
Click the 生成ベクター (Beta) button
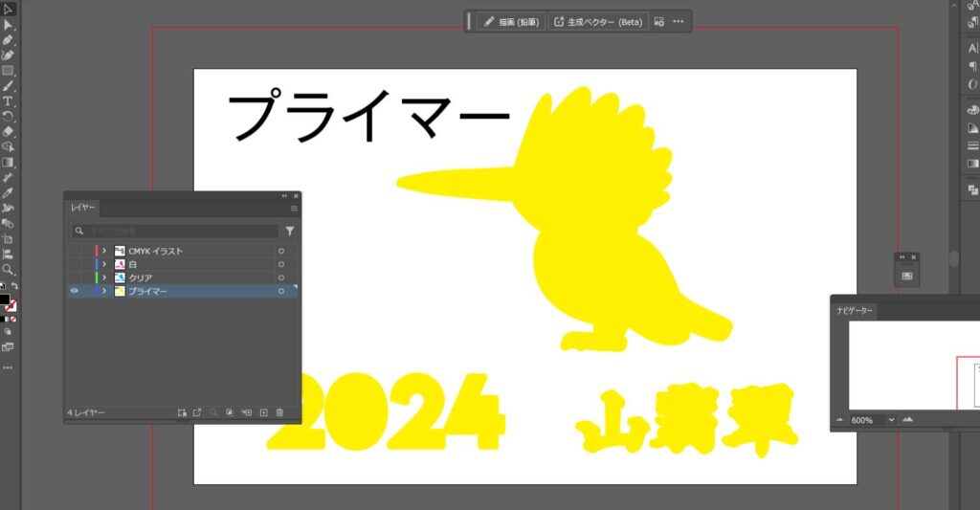pyautogui.click(x=598, y=21)
